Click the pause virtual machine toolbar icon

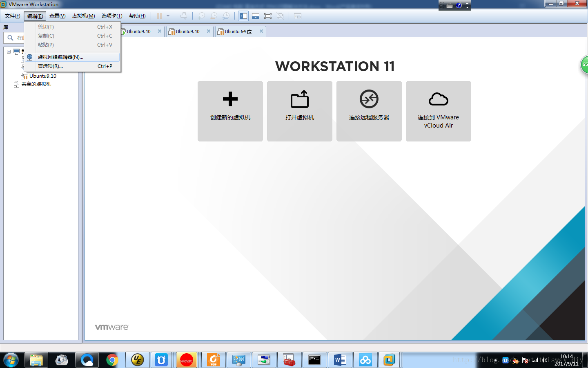159,16
